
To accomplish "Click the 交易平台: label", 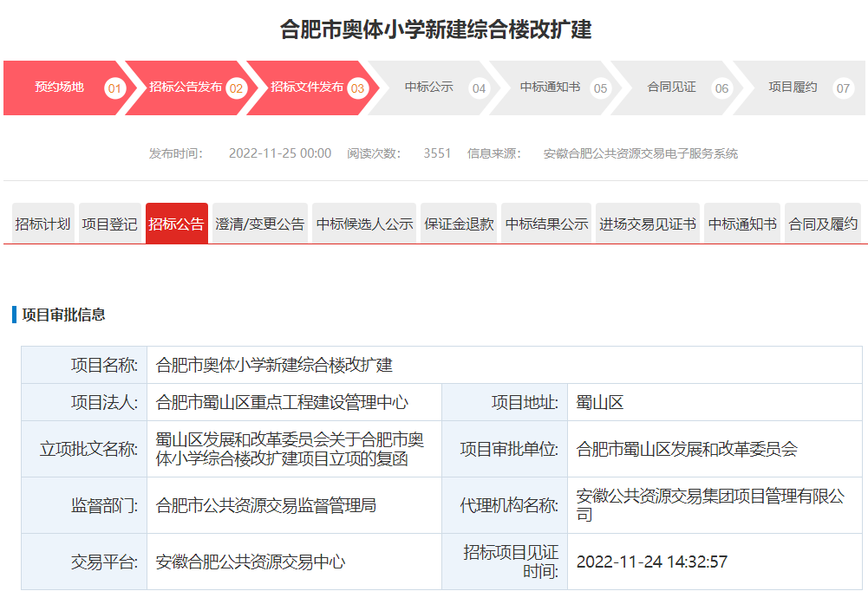I will (104, 562).
